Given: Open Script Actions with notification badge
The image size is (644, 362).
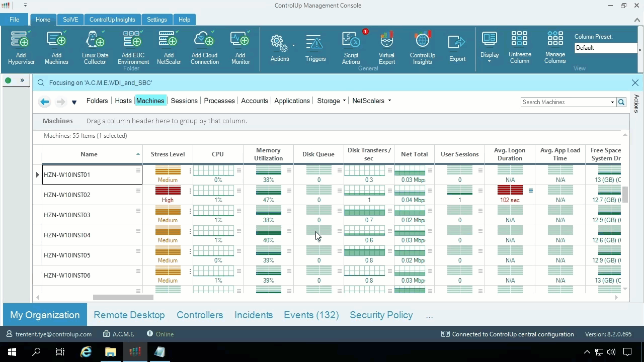Looking at the screenshot, I should (351, 48).
